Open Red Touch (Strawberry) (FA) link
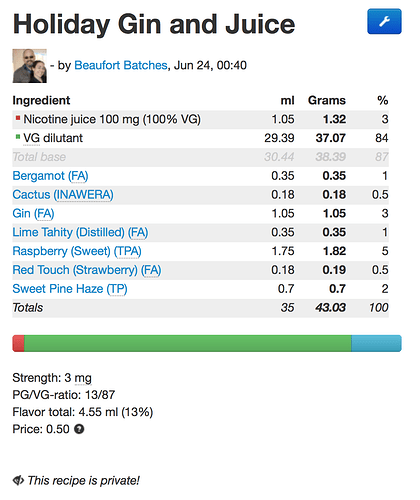The image size is (420, 500). tap(87, 270)
